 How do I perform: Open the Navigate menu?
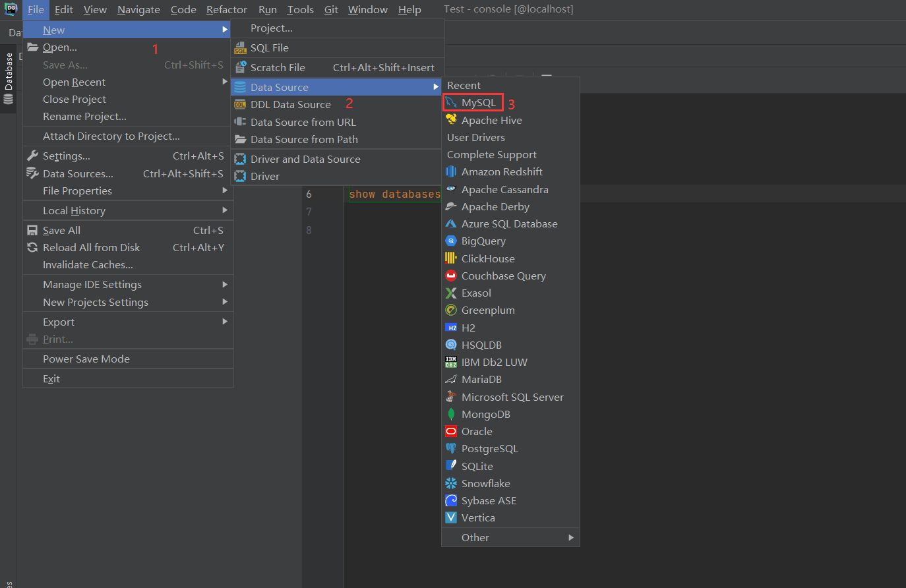(138, 9)
